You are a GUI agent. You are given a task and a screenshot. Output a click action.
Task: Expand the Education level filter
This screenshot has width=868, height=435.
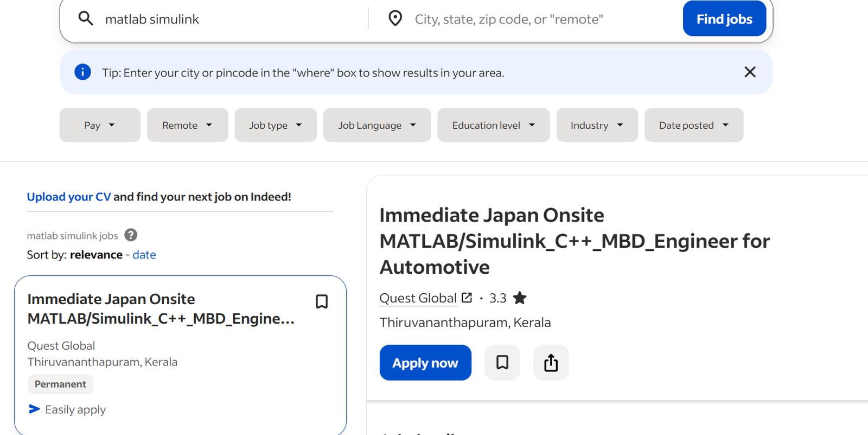click(x=493, y=125)
